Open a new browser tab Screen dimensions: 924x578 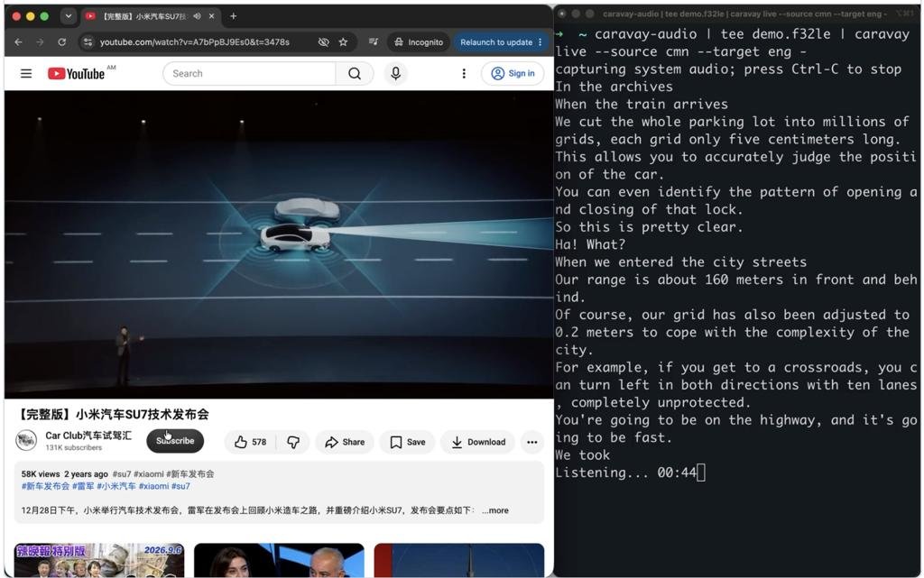coord(234,16)
